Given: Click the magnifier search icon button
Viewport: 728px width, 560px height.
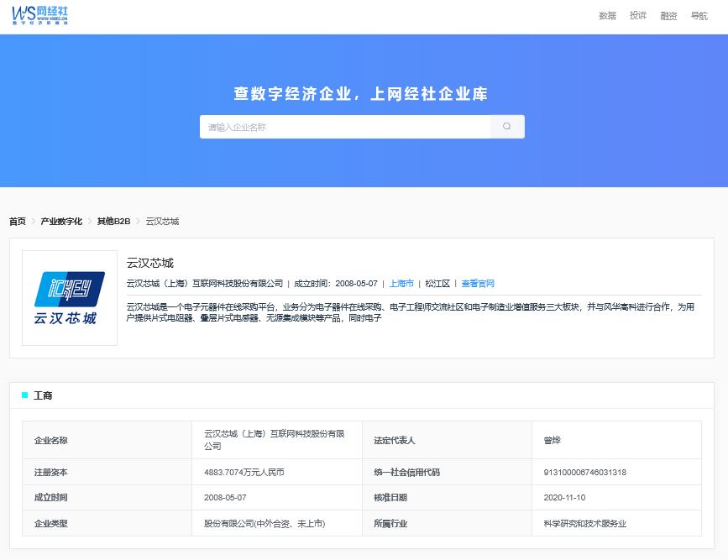Looking at the screenshot, I should (507, 127).
